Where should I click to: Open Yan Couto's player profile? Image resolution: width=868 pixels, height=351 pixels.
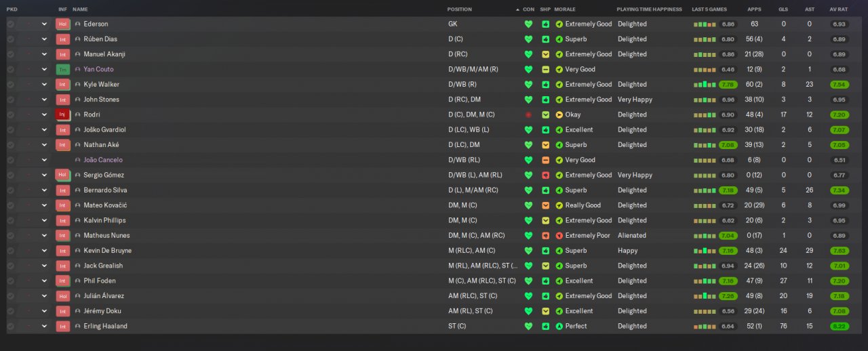[x=98, y=69]
